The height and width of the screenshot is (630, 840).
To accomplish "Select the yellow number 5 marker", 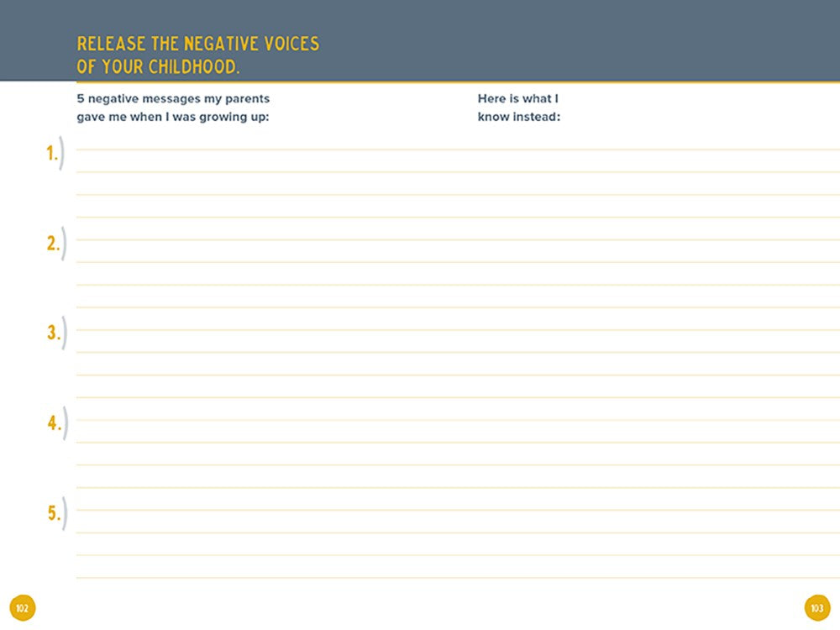I will [53, 513].
